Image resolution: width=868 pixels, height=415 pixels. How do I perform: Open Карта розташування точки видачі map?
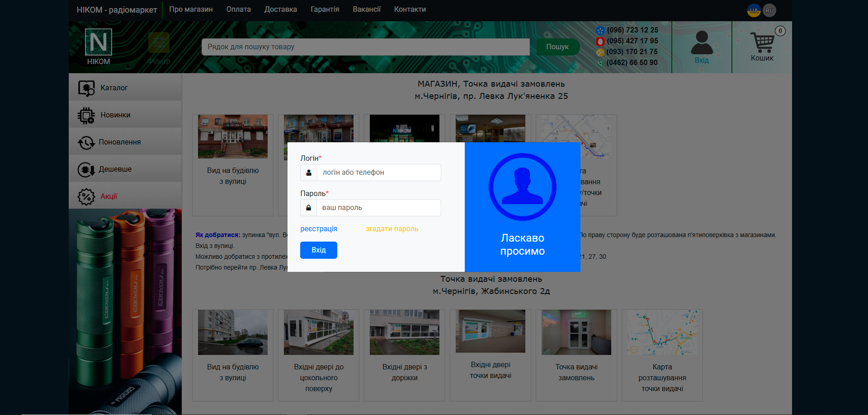[x=662, y=332]
